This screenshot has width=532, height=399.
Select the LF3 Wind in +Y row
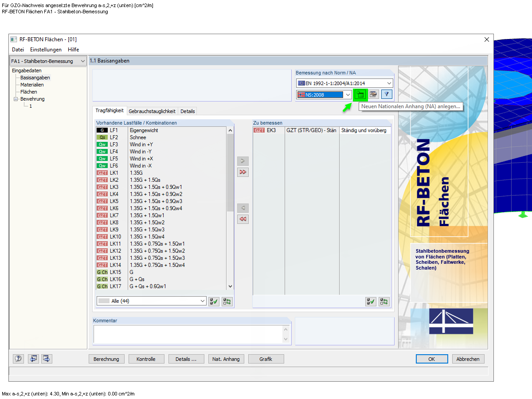click(161, 145)
